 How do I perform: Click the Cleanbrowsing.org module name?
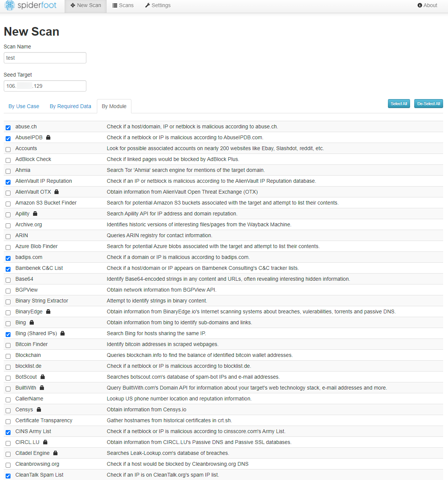(37, 464)
